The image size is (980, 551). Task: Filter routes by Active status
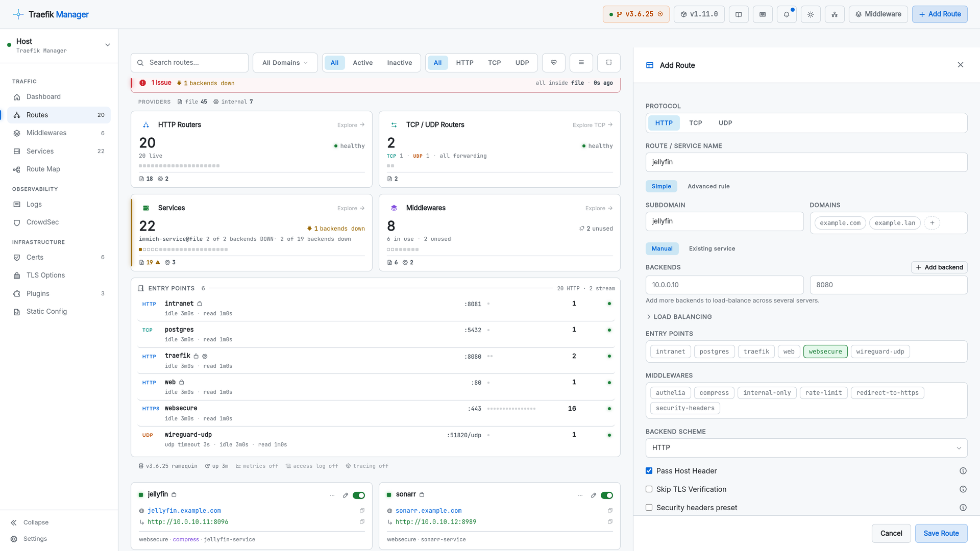point(363,63)
